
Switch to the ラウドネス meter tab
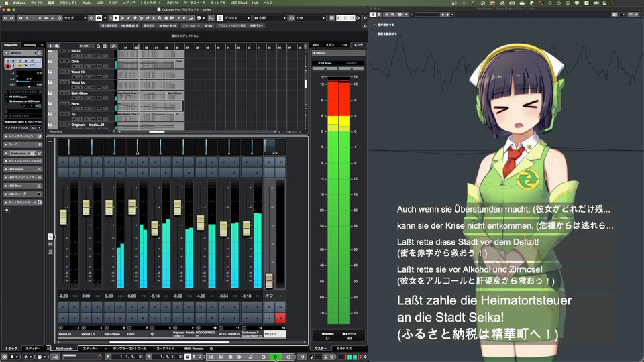tap(344, 349)
